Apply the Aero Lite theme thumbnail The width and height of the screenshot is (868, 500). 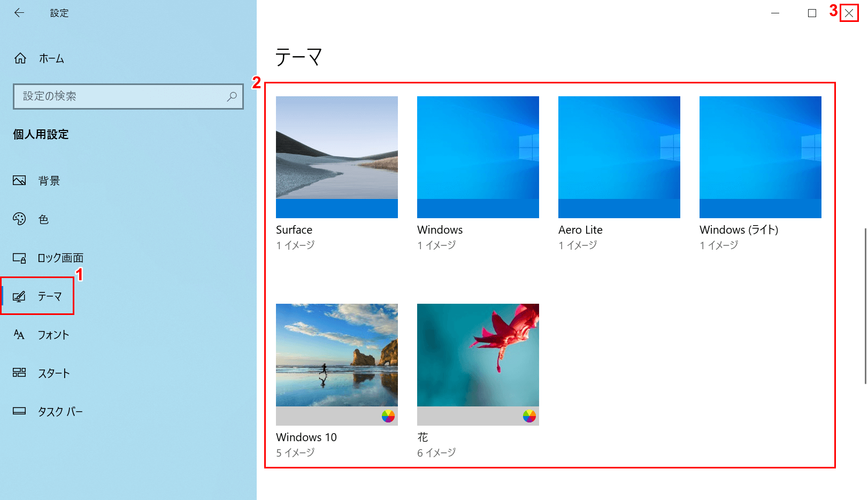tap(619, 157)
